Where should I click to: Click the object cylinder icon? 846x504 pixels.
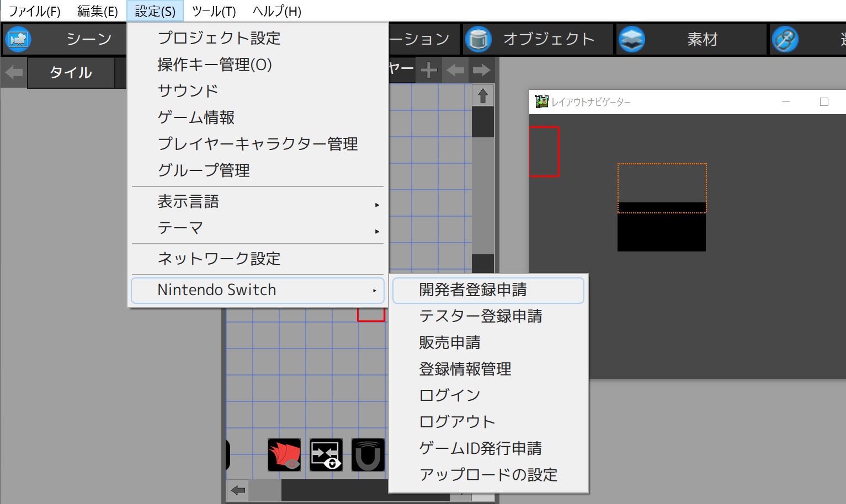(x=478, y=39)
